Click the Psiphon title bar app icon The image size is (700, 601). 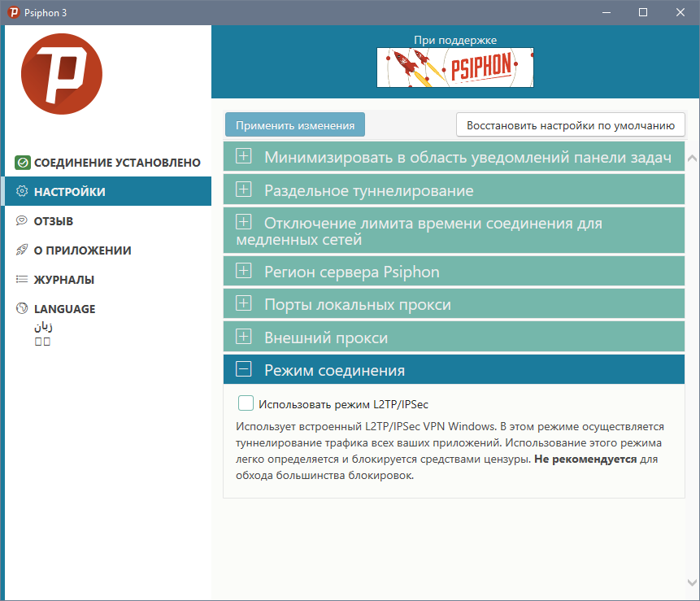point(14,12)
